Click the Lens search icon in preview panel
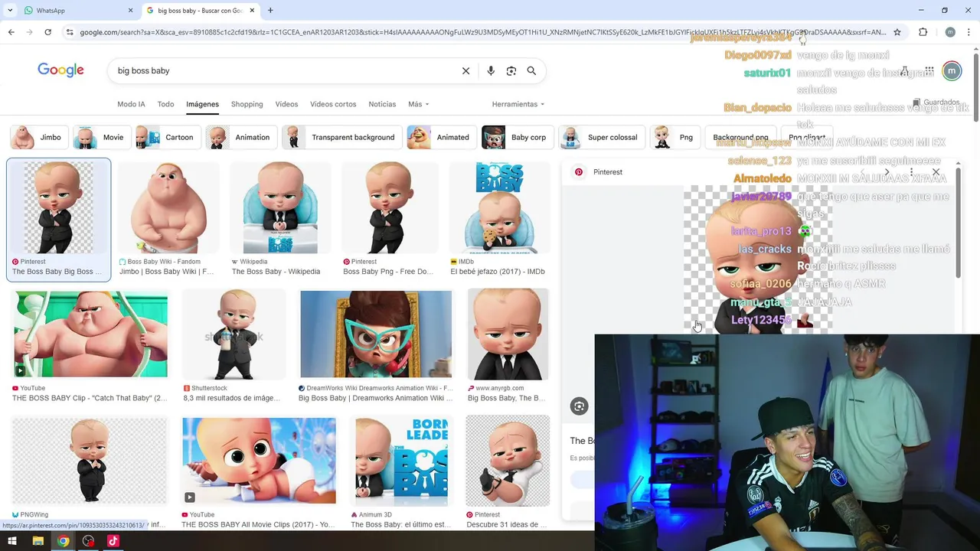980x551 pixels. tap(579, 406)
